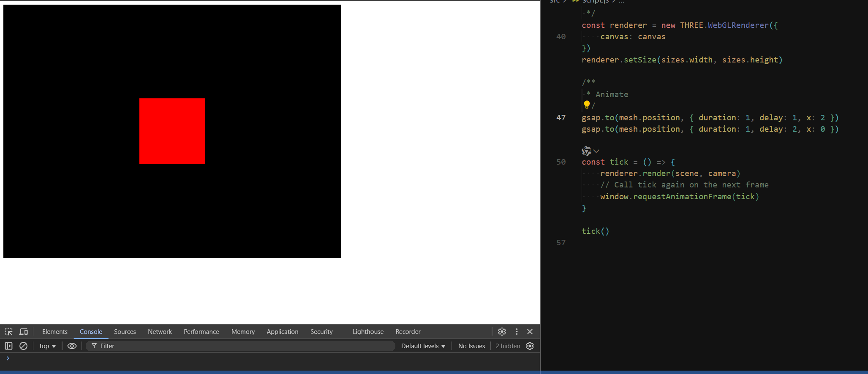The image size is (868, 374).
Task: Click the yellow lightbulb quick-fix icon
Action: [587, 104]
